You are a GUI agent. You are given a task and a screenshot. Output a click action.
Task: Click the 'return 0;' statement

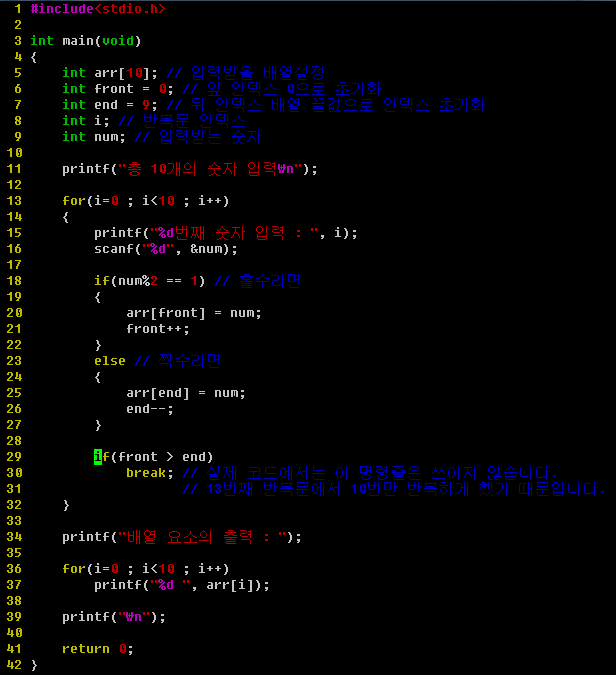click(x=98, y=649)
